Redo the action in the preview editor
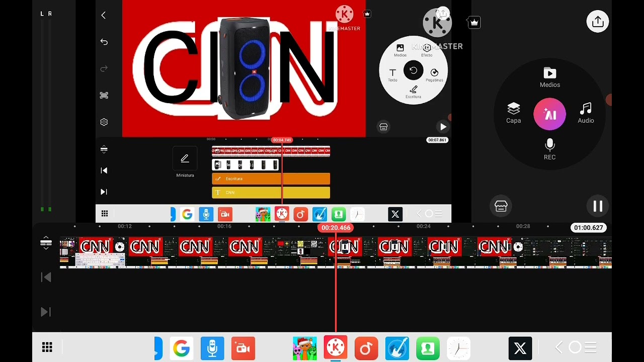This screenshot has height=362, width=644. pyautogui.click(x=104, y=68)
